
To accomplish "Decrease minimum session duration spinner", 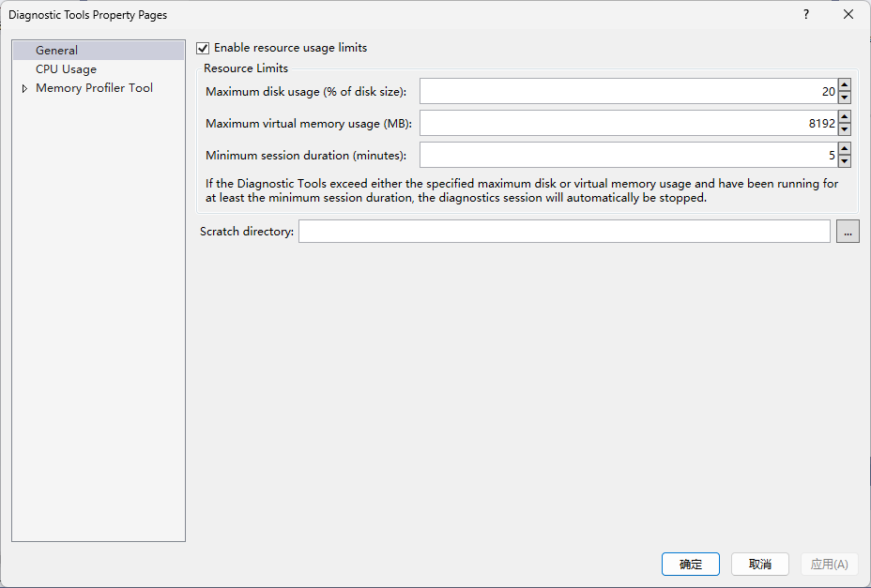I will click(x=845, y=161).
